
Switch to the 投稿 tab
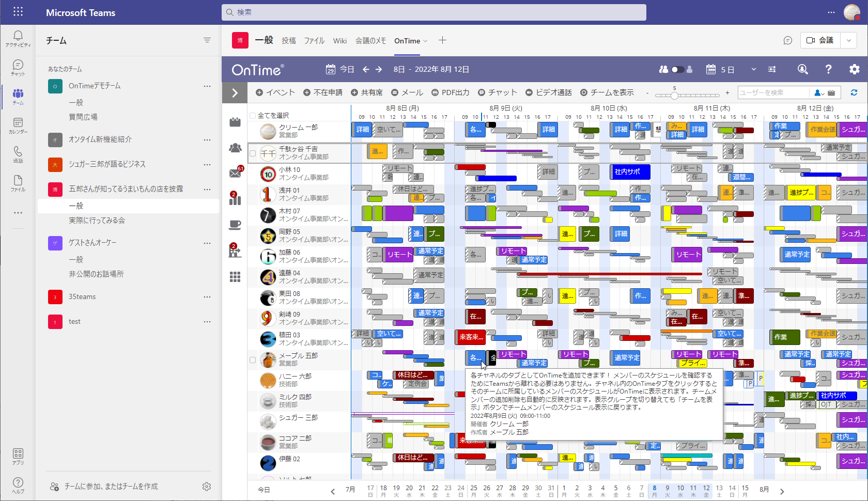[x=288, y=41]
